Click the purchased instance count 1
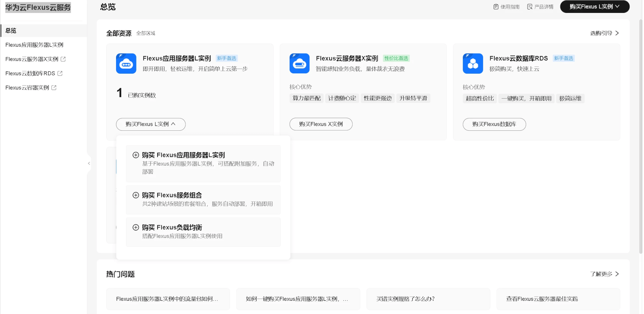Screen dimensions: 644x314 119,93
